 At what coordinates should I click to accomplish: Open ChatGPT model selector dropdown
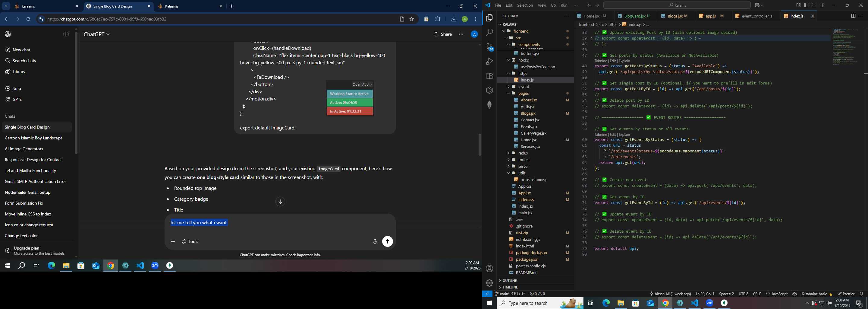[96, 34]
